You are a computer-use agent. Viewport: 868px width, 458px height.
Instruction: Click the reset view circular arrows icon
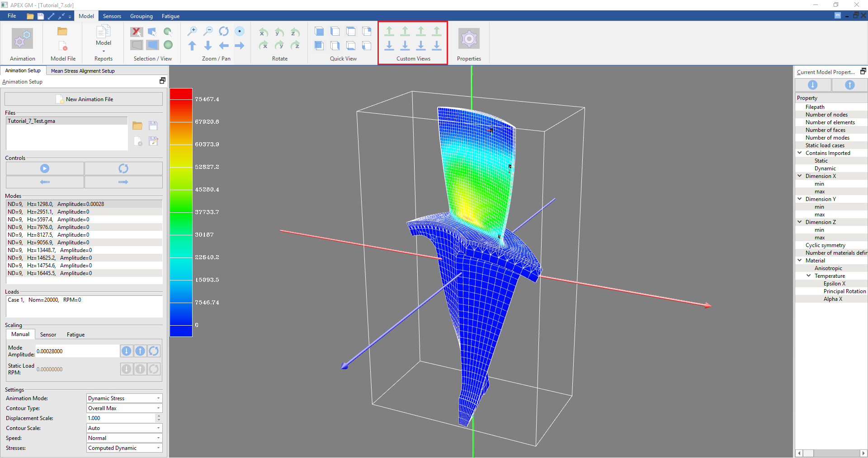point(224,31)
